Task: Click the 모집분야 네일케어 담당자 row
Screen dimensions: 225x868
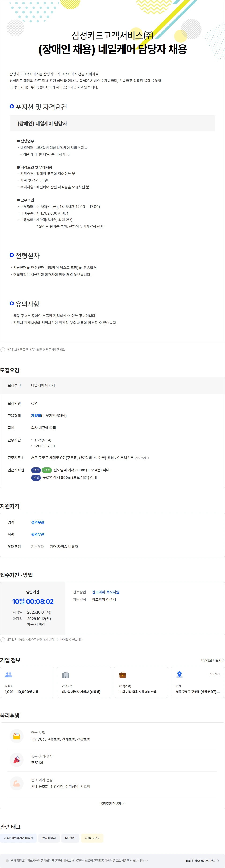Action: pyautogui.click(x=112, y=385)
